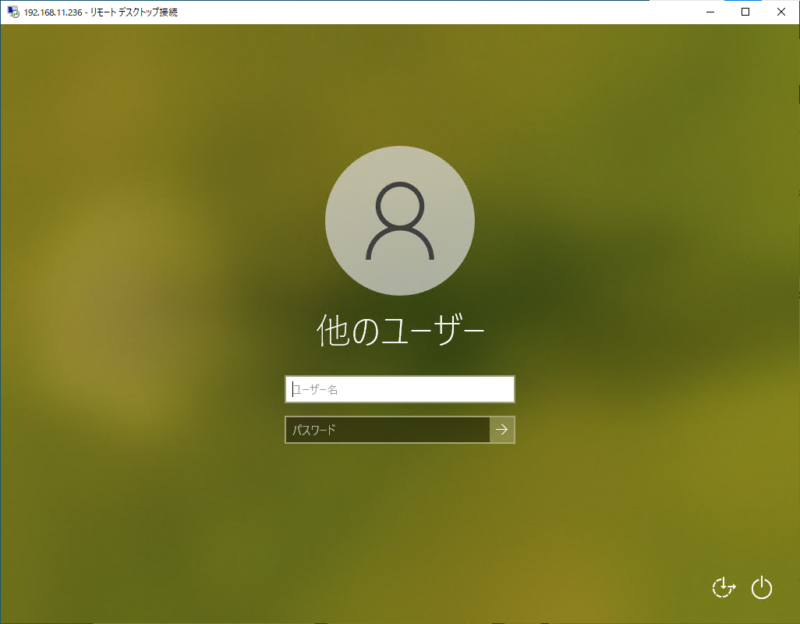Open the Ease of Access icon
Image resolution: width=800 pixels, height=624 pixels.
click(x=723, y=587)
